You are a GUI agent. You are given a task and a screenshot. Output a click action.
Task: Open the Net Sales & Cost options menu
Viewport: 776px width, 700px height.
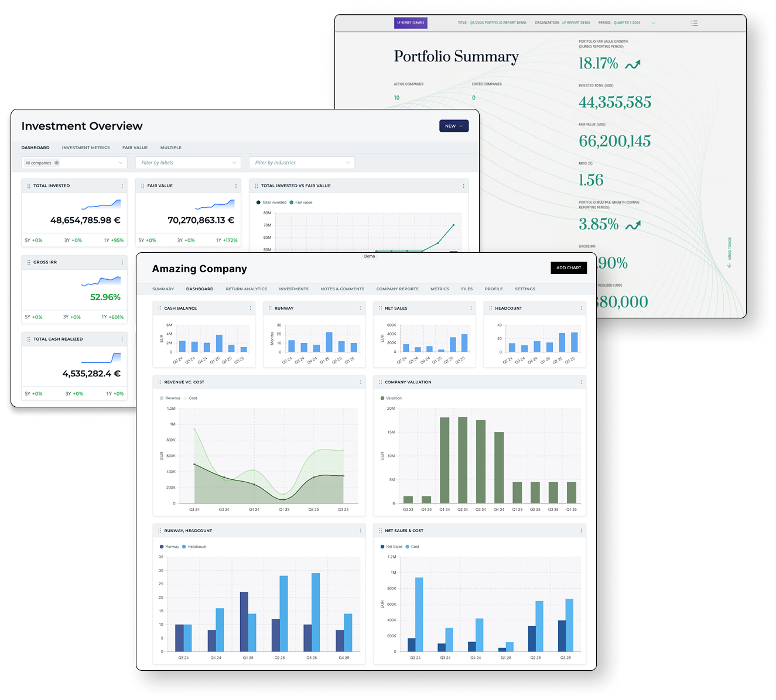point(581,531)
